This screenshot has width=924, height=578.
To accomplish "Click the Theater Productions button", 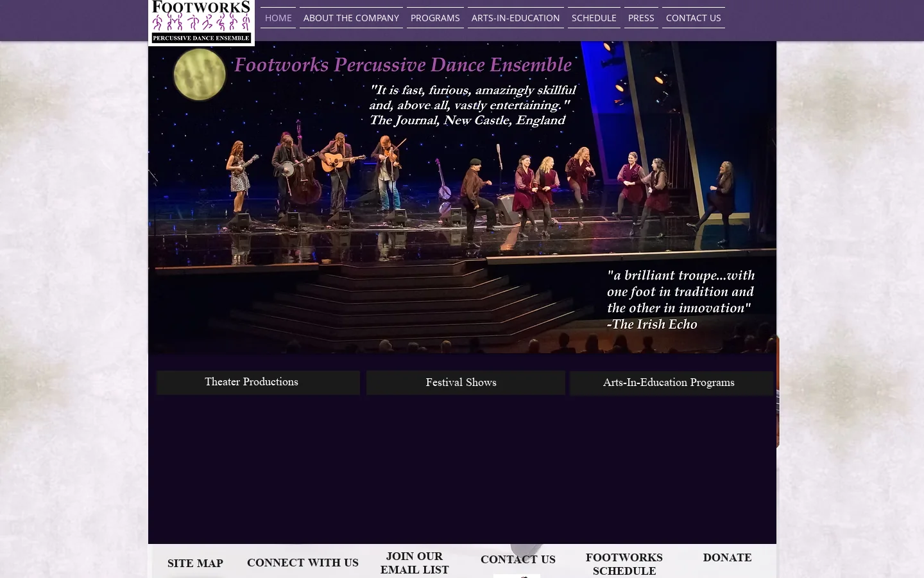I will point(258,382).
